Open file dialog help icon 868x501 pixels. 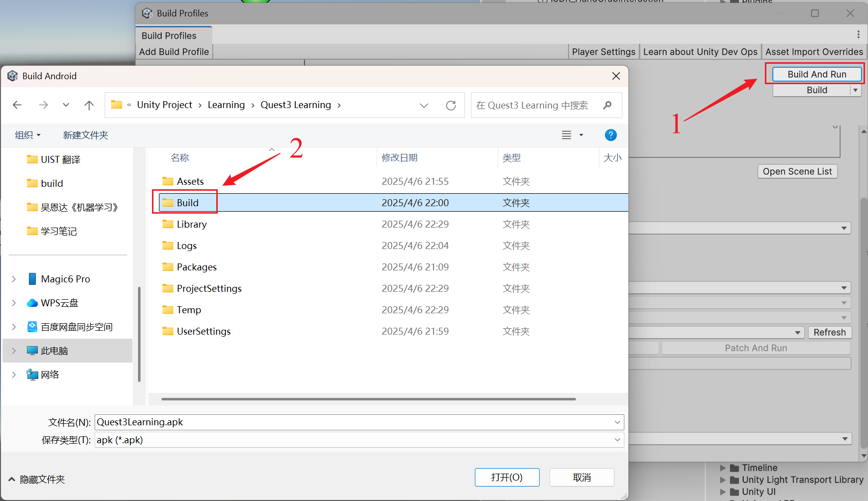[x=610, y=135]
